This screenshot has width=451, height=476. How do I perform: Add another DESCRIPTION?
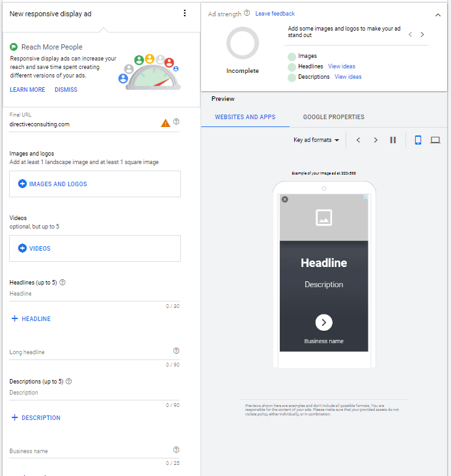(x=36, y=417)
